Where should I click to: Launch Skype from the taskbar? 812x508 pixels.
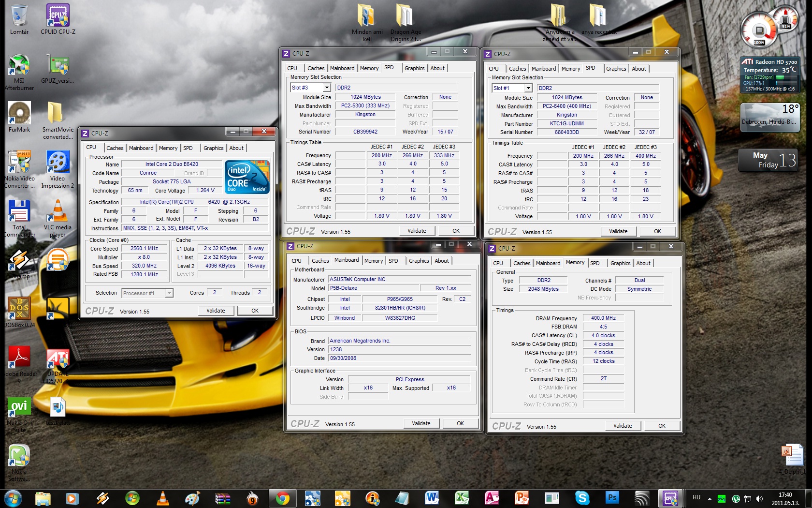click(582, 498)
